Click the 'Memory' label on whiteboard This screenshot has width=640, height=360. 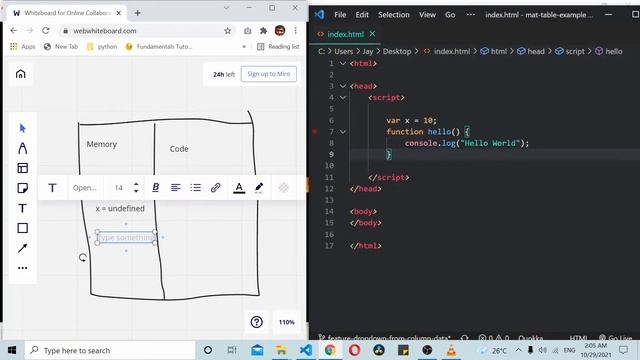point(102,144)
